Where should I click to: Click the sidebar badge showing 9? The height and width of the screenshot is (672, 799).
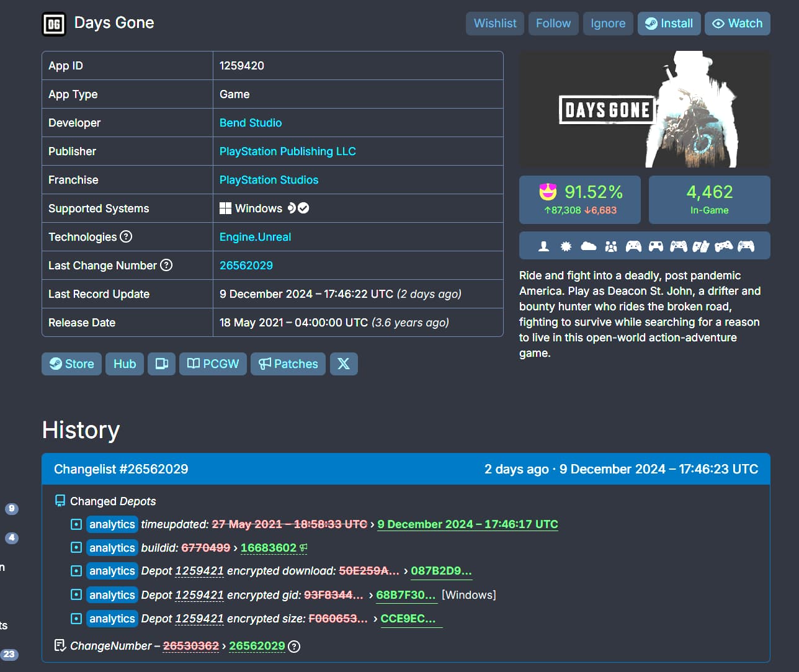[x=12, y=509]
